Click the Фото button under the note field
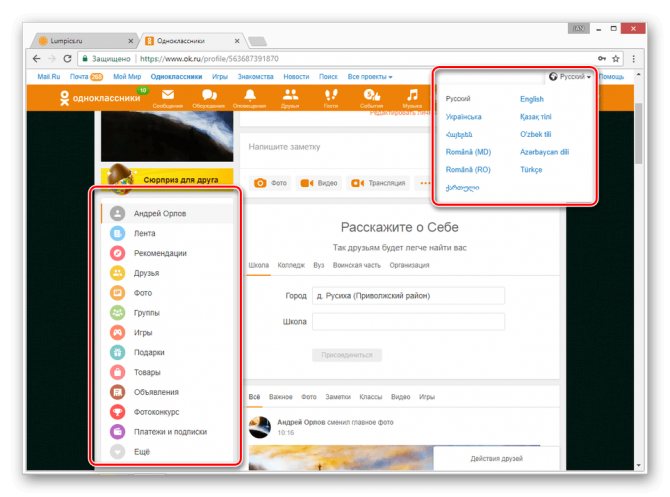 (270, 183)
